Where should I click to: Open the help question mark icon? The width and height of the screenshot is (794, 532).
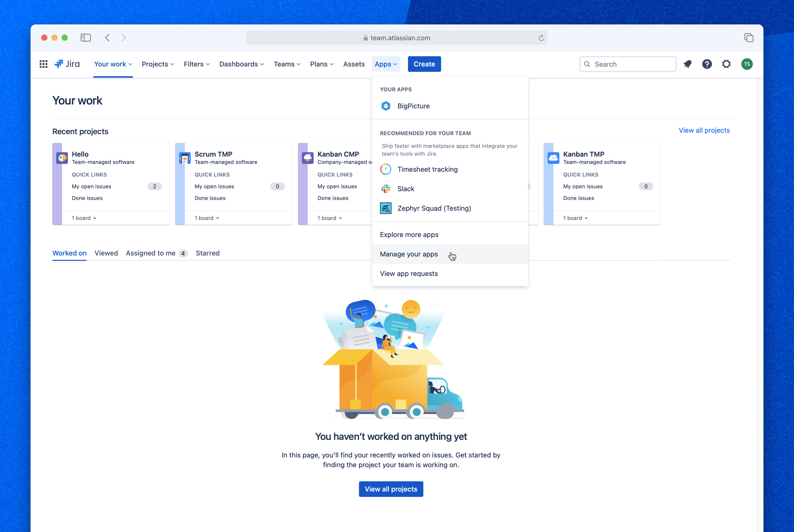707,64
